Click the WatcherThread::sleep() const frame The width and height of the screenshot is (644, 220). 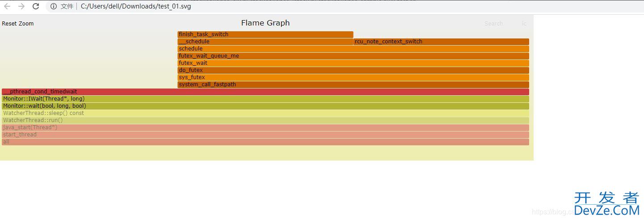click(x=265, y=113)
